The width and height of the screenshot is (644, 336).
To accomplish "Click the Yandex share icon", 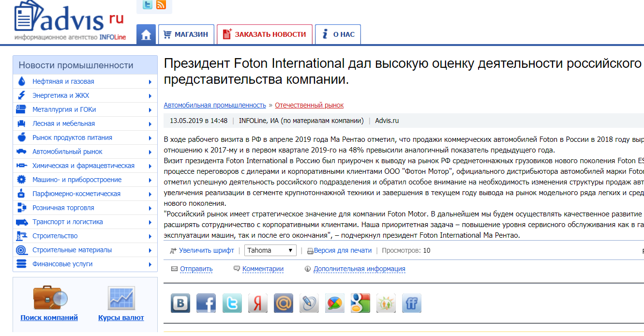I will click(x=257, y=303).
